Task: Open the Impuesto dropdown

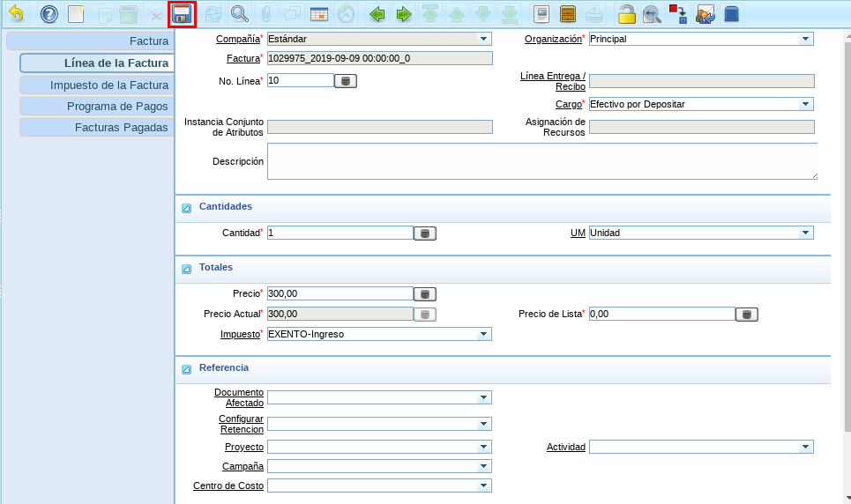Action: (x=483, y=335)
